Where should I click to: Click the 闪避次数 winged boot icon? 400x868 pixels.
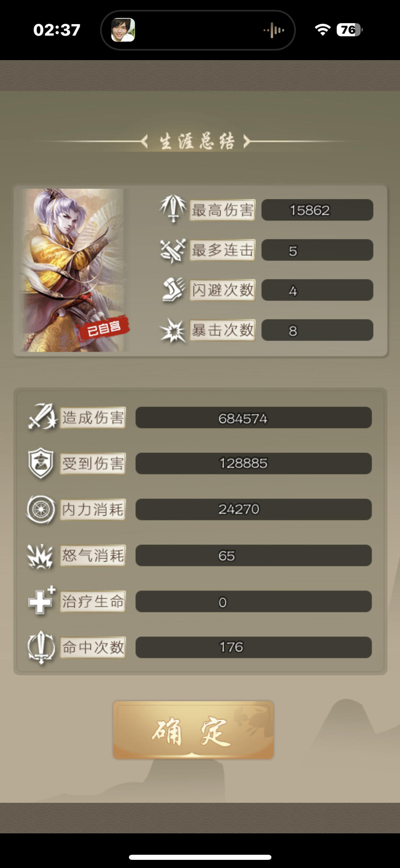pos(173,290)
